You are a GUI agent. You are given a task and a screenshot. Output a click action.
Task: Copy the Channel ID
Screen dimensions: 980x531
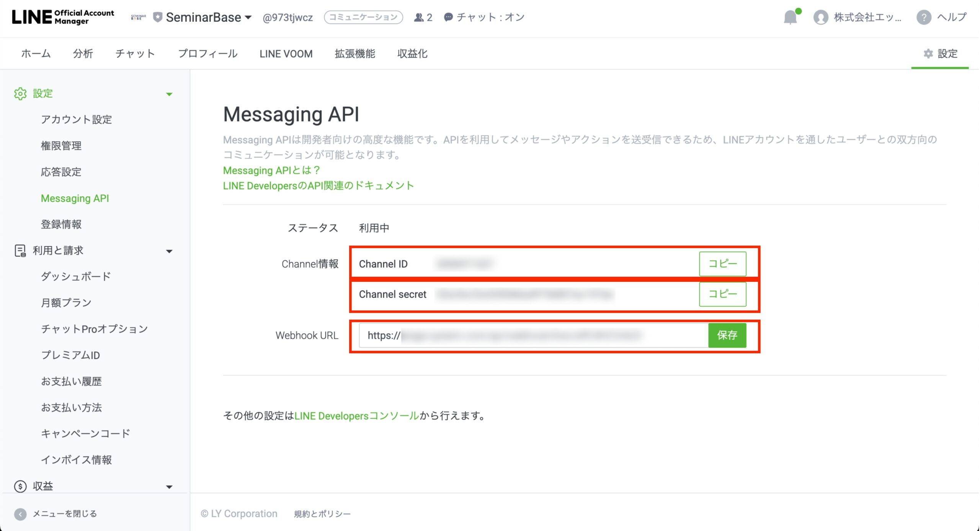coord(722,264)
